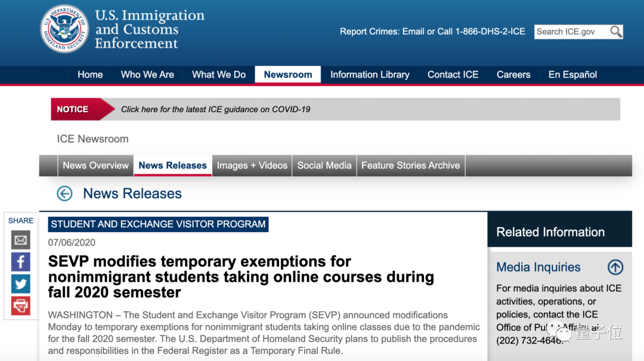Open Images + Videos tab
Viewport: 644px width, 361px height.
252,166
